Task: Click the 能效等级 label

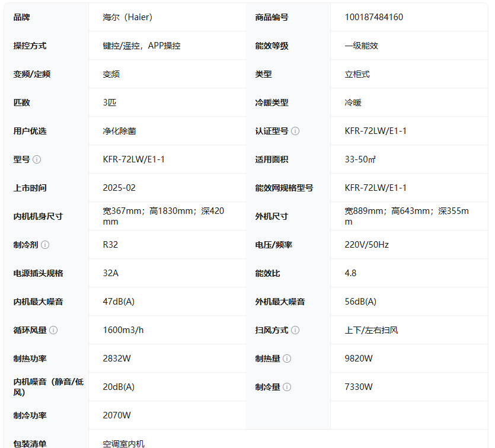Action: pos(272,46)
